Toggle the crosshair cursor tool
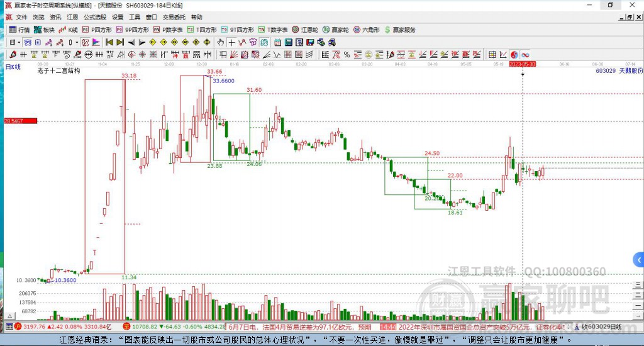This screenshot has height=346, width=644. coord(231,42)
